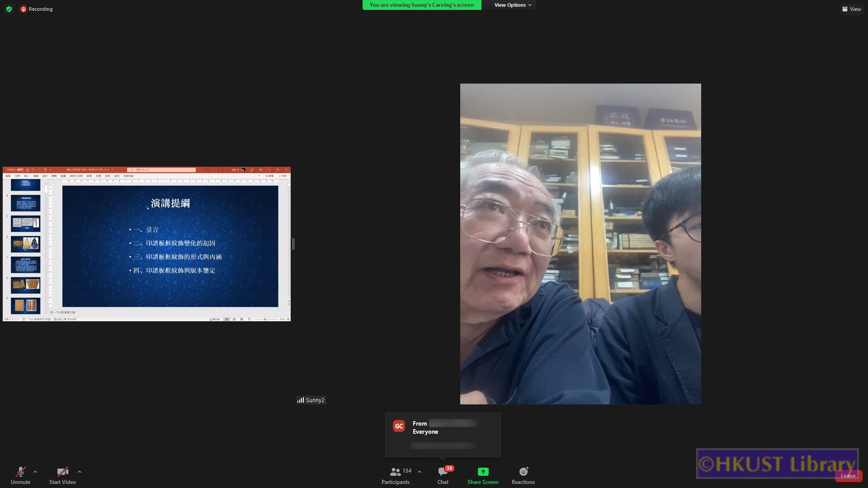
Task: Start video with the camera button
Action: tap(62, 472)
